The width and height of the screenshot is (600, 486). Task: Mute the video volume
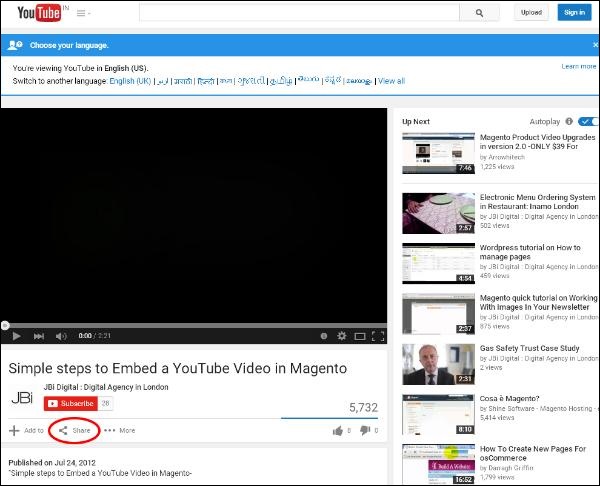(61, 336)
